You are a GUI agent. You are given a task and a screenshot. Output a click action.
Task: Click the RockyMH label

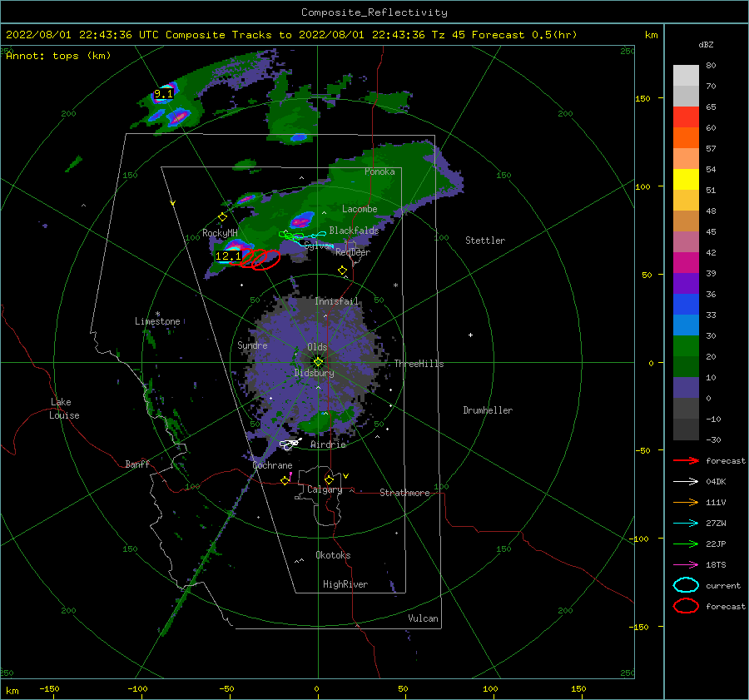220,233
